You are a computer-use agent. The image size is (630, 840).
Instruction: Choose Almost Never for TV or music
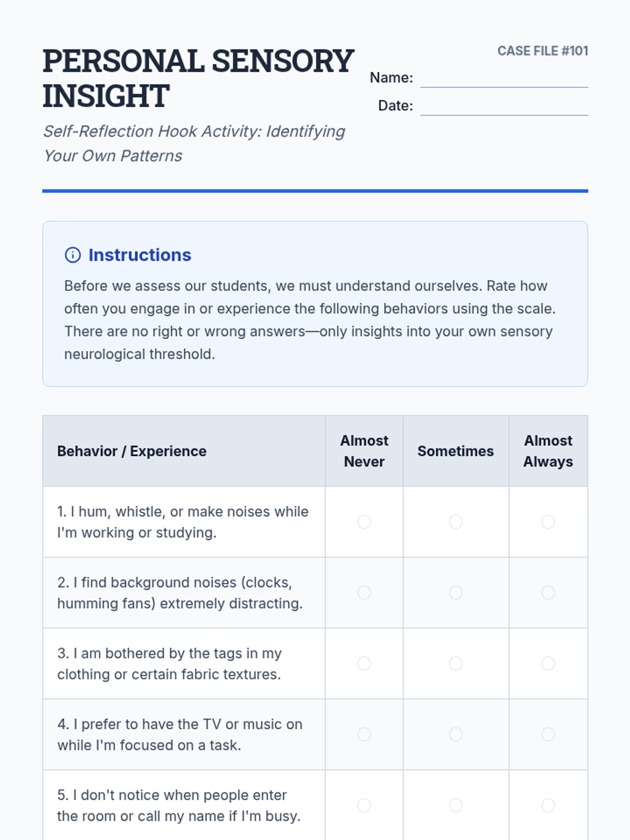tap(364, 734)
